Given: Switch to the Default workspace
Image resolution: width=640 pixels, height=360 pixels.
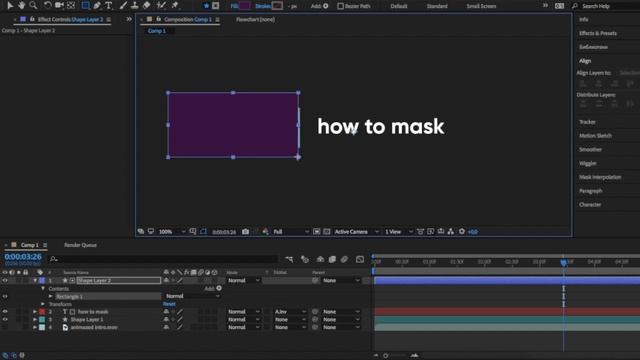Looking at the screenshot, I should (399, 6).
